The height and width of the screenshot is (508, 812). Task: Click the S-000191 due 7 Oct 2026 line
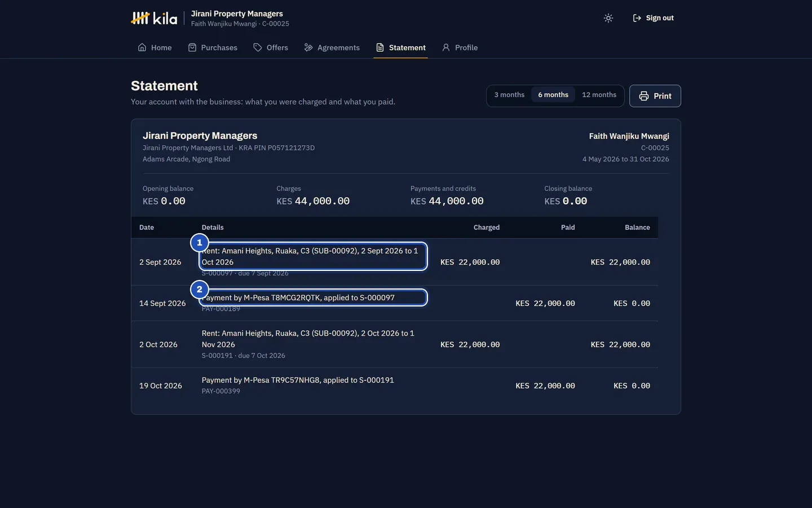[x=244, y=356]
